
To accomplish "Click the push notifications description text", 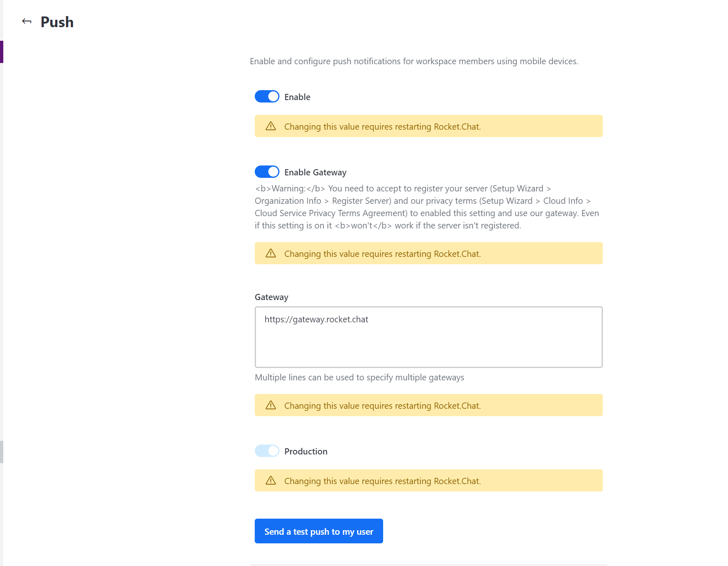I will (x=414, y=61).
